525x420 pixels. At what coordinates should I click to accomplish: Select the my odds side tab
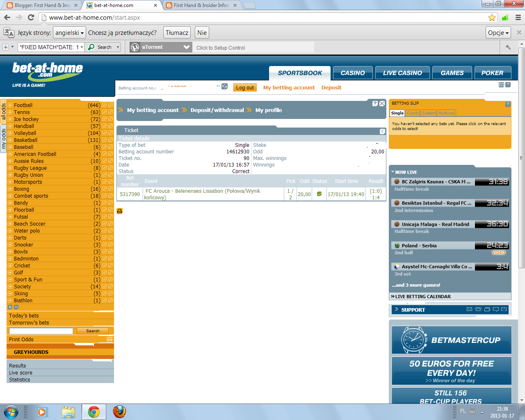(4, 139)
